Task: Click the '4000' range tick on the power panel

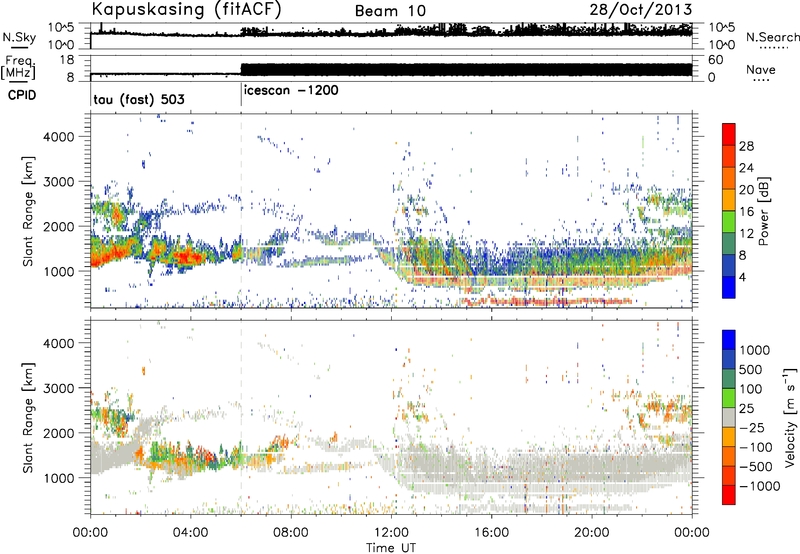Action: [58, 137]
